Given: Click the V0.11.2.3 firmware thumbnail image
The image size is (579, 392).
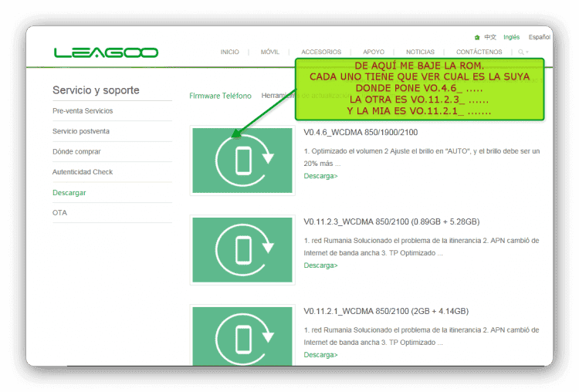Looking at the screenshot, I should [x=242, y=250].
